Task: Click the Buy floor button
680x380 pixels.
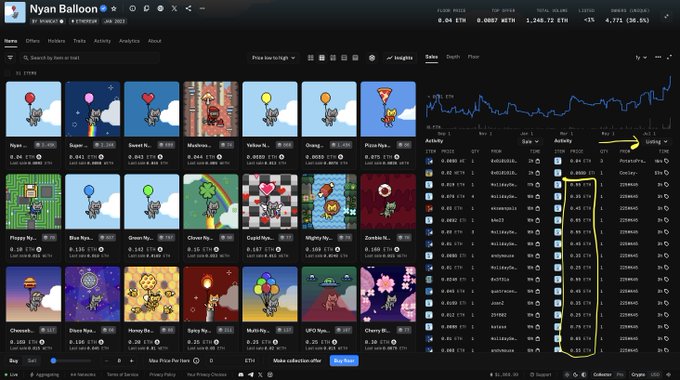Action: tap(344, 360)
